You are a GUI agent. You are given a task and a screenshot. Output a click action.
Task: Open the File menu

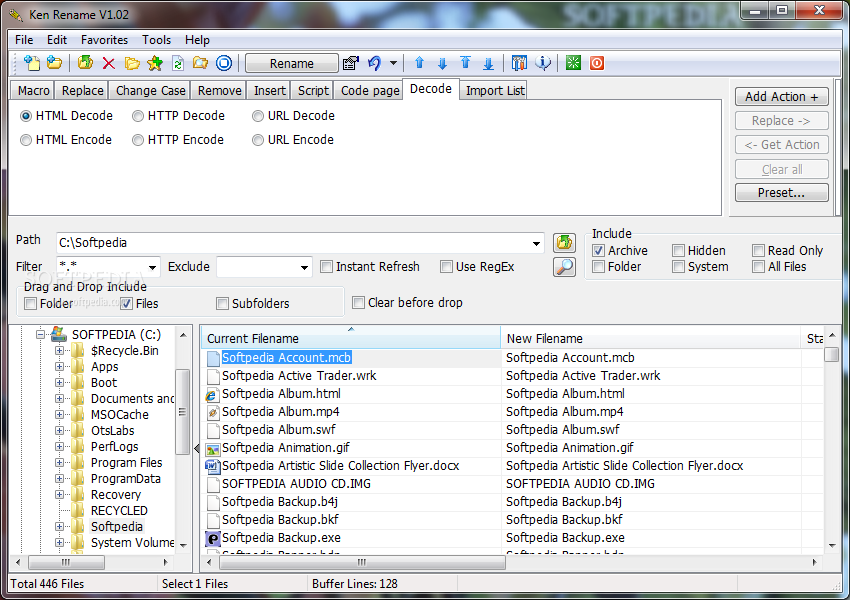[24, 40]
